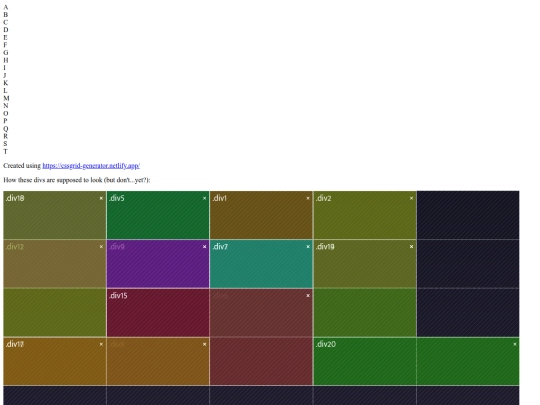Close the .div12 cell via its x icon
Viewport: 540px width, 405px height.
tap(101, 247)
